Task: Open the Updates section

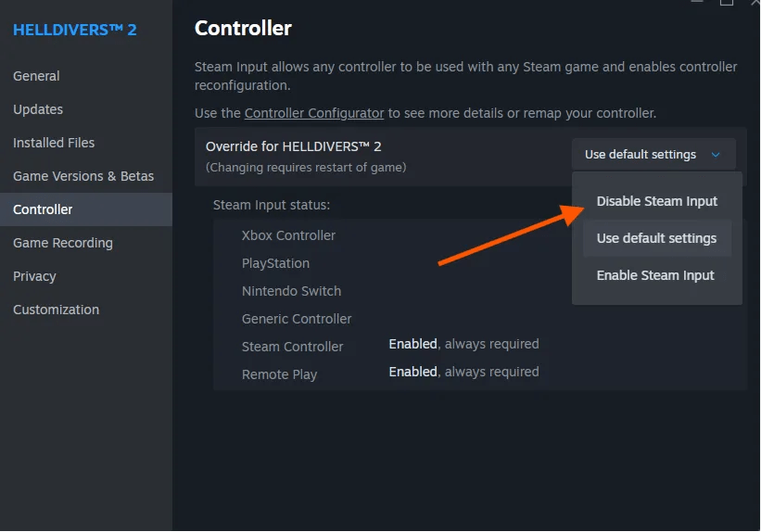Action: (x=38, y=109)
